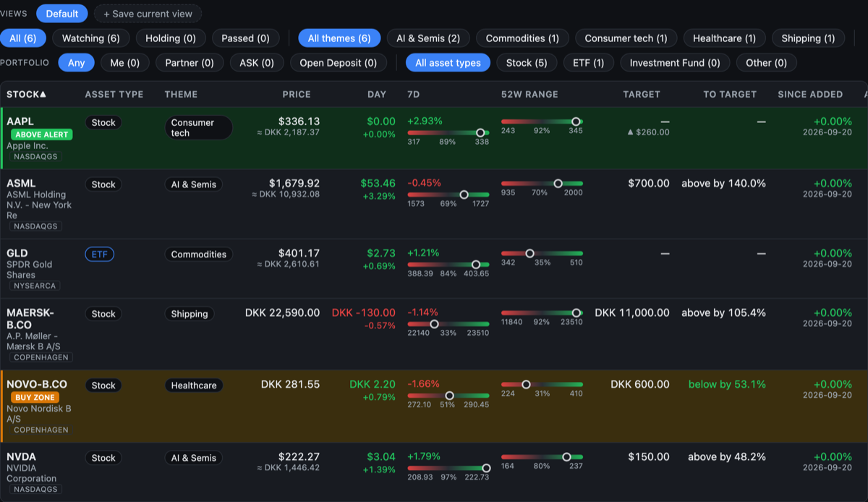Select All themes (6) filter
Viewport: 868px width, 502px height.
[339, 38]
